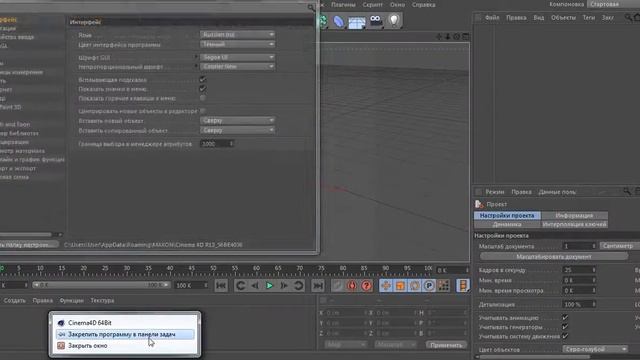640x360 pixels.
Task: Go to end of animation
Action: [x=318, y=285]
